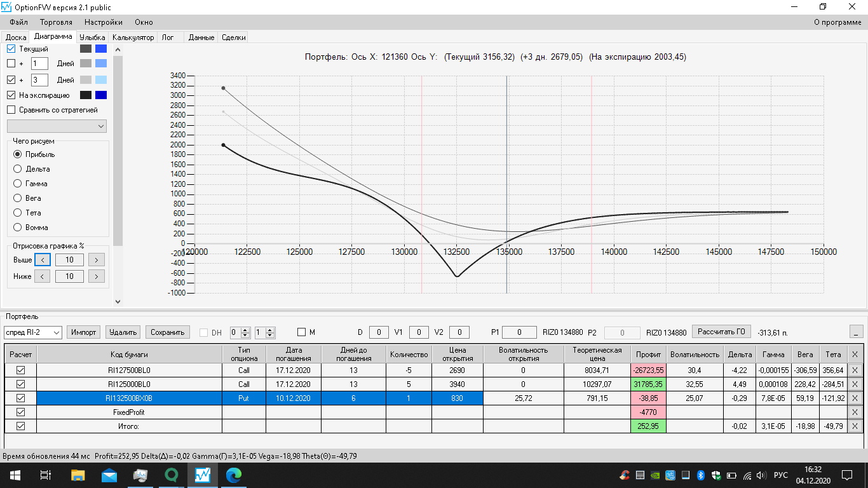
Task: Delete the RI132500BX0B put row via X
Action: coord(855,398)
